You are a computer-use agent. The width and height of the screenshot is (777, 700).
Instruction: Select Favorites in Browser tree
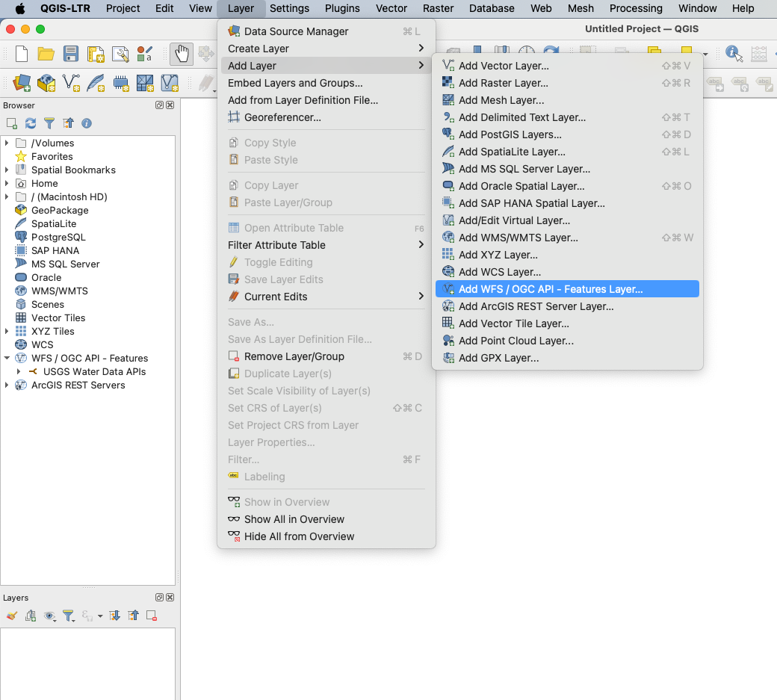pyautogui.click(x=52, y=157)
